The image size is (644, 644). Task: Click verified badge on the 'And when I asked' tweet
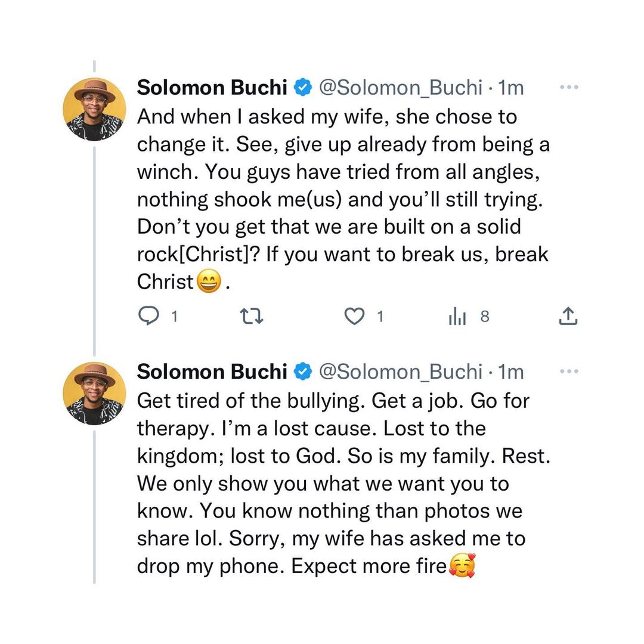(x=304, y=88)
